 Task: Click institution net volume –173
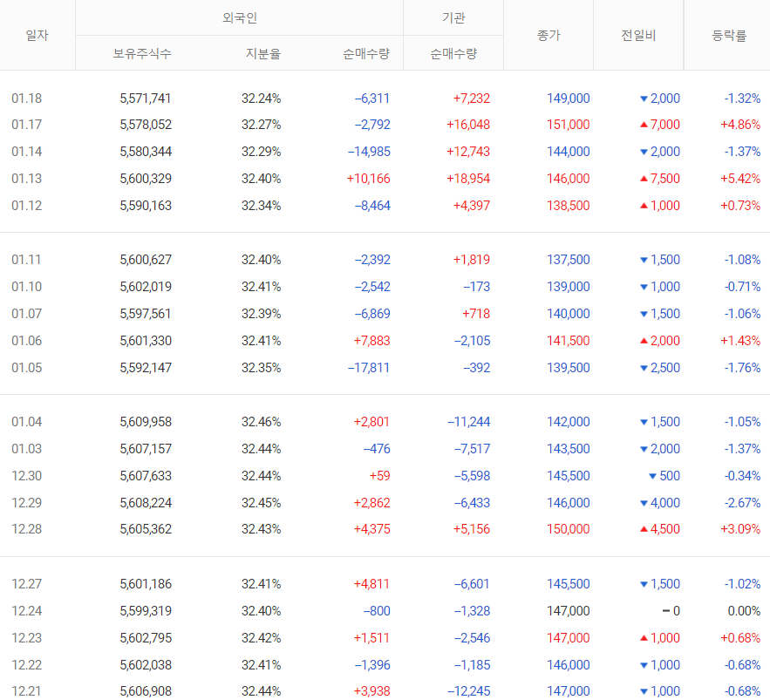pyautogui.click(x=476, y=287)
